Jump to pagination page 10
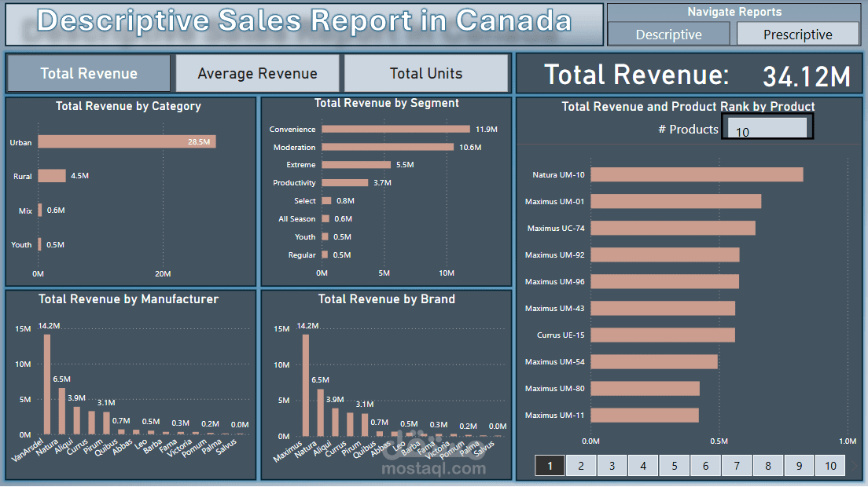This screenshot has width=868, height=487. pyautogui.click(x=829, y=465)
